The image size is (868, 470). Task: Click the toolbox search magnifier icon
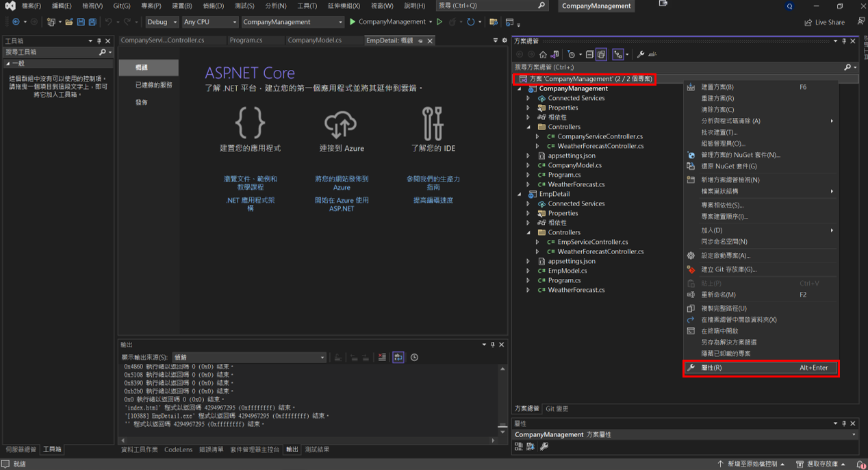coord(103,52)
